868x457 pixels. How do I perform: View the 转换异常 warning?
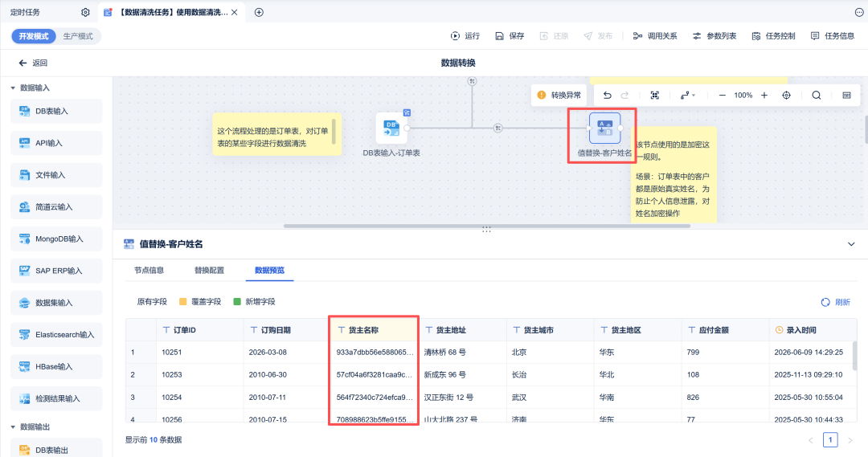click(x=559, y=95)
